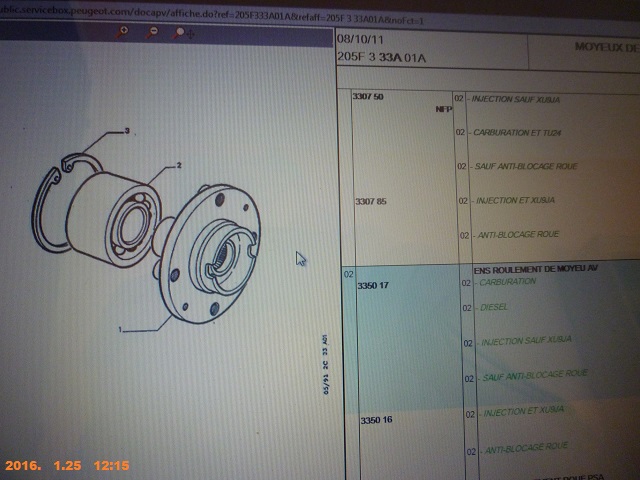Click the green INJECTION ET XU9JA row beside 3350 16
The image size is (640, 480).
[524, 411]
